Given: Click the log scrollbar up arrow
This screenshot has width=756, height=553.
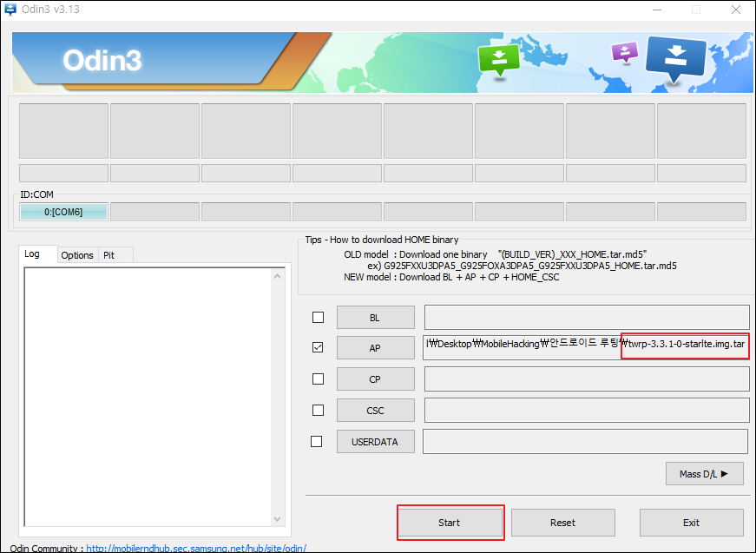Looking at the screenshot, I should tap(277, 276).
